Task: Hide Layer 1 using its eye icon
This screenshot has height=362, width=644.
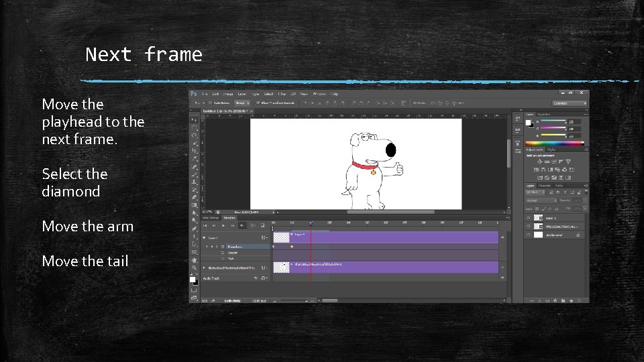Action: point(529,218)
